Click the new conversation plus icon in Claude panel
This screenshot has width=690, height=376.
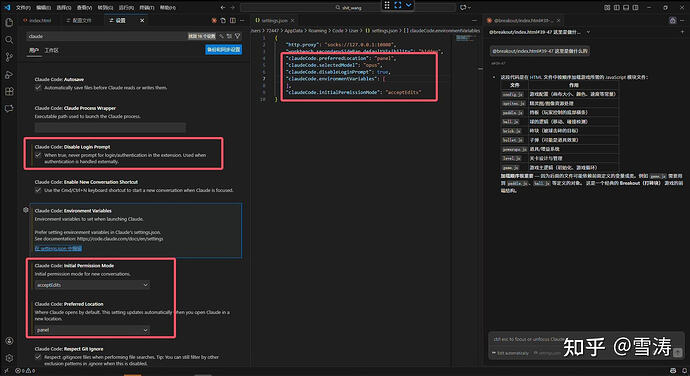[683, 32]
